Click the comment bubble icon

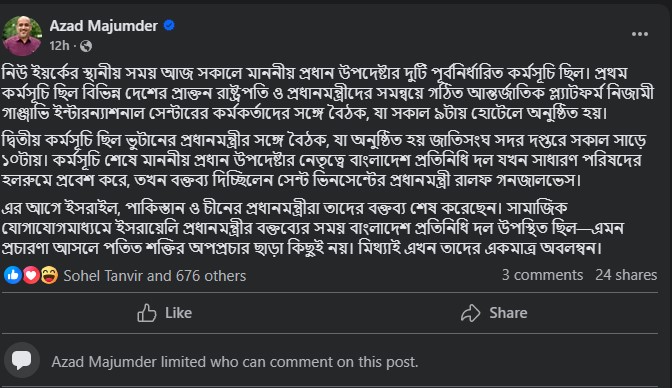click(22, 360)
